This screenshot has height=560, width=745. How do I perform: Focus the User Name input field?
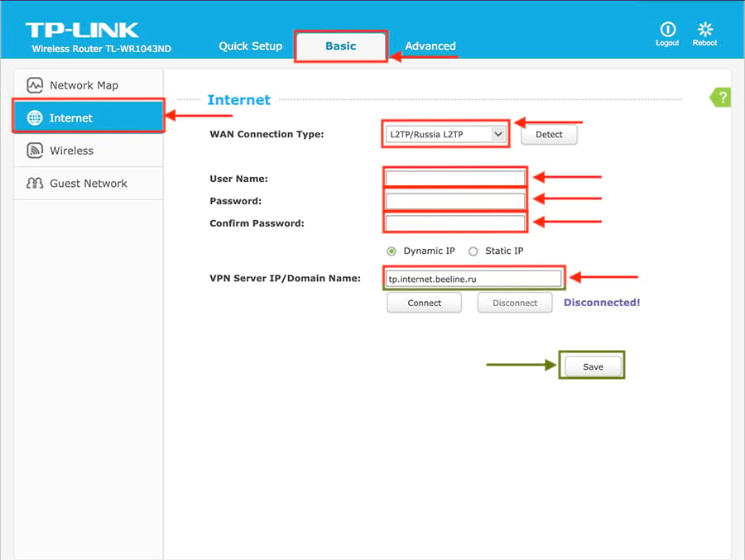coord(455,179)
